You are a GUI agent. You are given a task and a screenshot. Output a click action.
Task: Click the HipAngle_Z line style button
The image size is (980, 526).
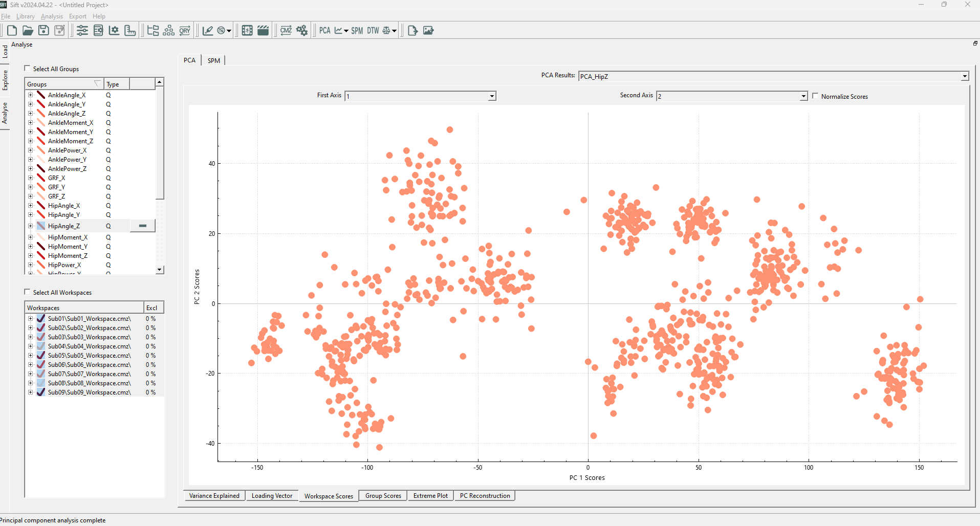click(143, 226)
